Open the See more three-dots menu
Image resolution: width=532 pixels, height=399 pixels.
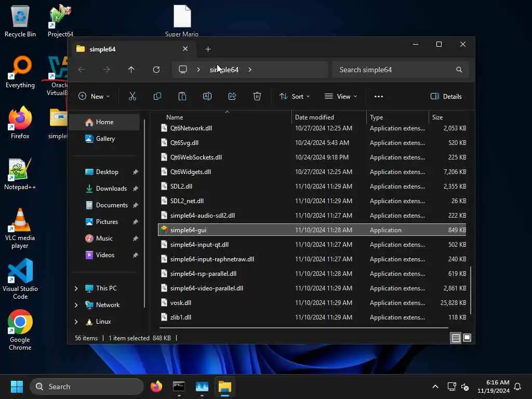point(379,96)
